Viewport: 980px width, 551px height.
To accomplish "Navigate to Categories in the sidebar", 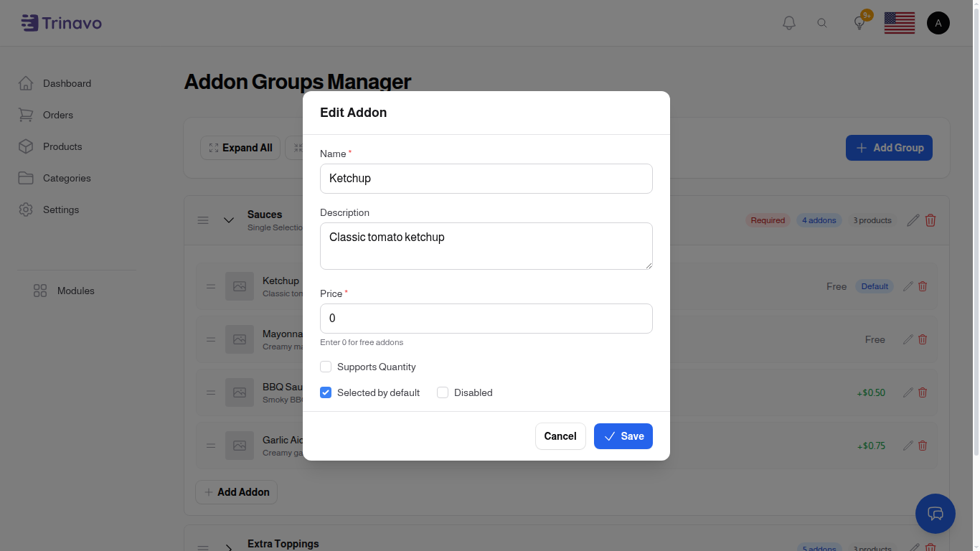I will tap(67, 178).
